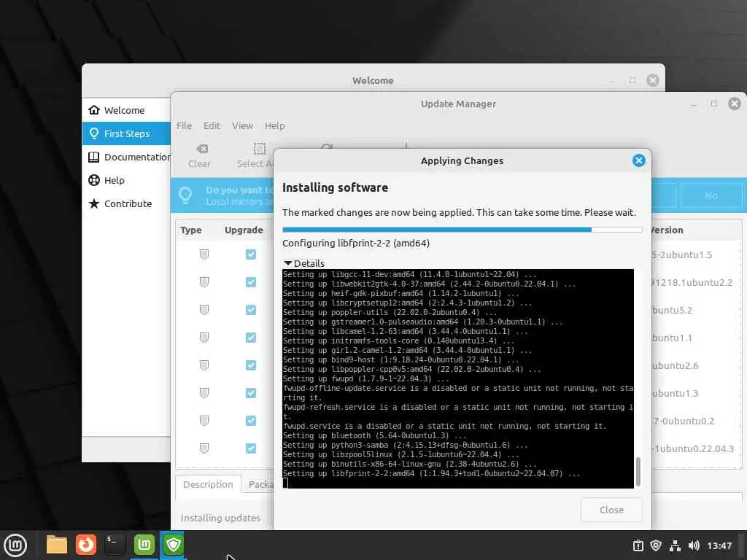
Task: Uncheck the first update's upgrade checkbox
Action: [251, 254]
